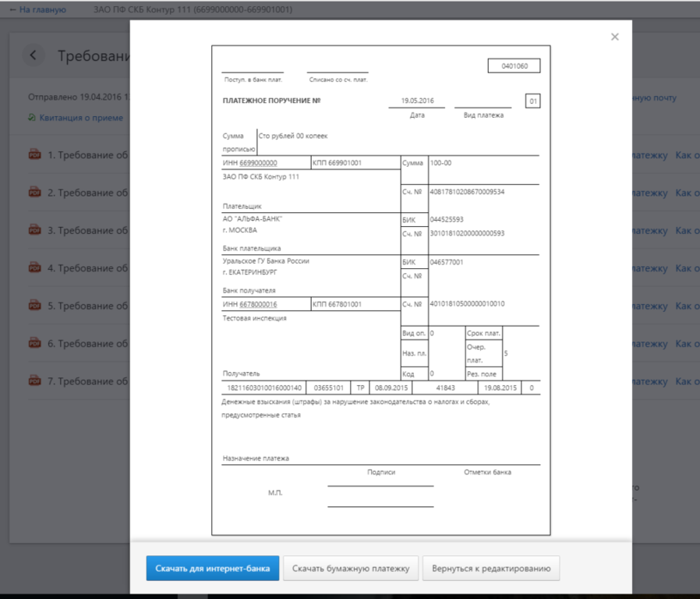Click the partially hidden email link at right
Screen dimensions: 700x599
(x=654, y=98)
